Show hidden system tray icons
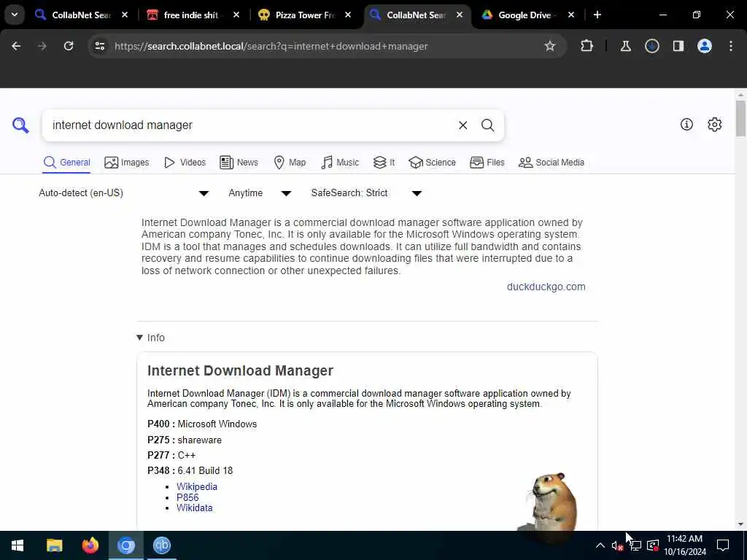The image size is (747, 560). coord(600,545)
